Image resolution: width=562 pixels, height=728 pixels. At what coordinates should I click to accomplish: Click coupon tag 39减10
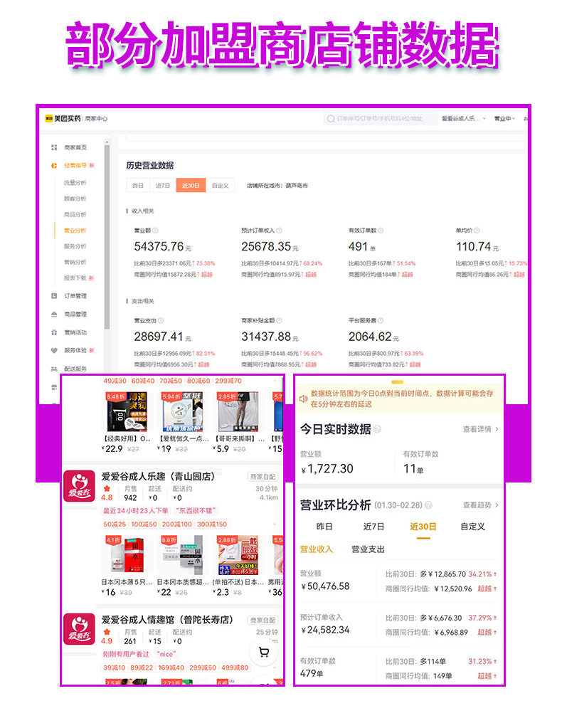[115, 668]
